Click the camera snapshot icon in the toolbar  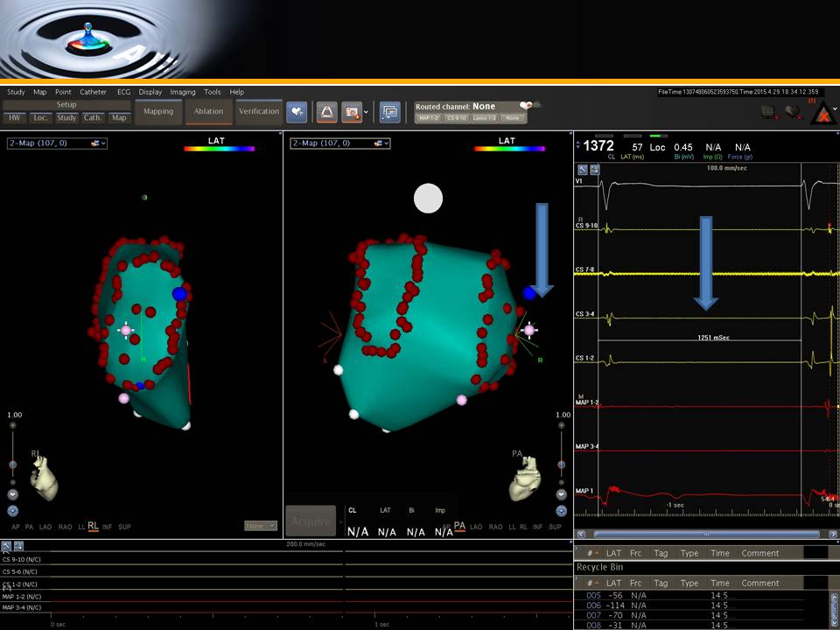tap(353, 112)
